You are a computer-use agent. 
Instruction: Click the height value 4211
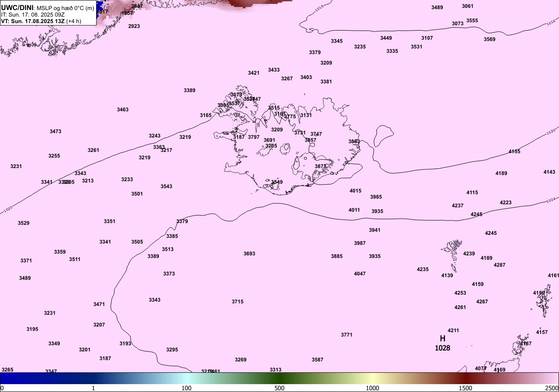click(453, 330)
